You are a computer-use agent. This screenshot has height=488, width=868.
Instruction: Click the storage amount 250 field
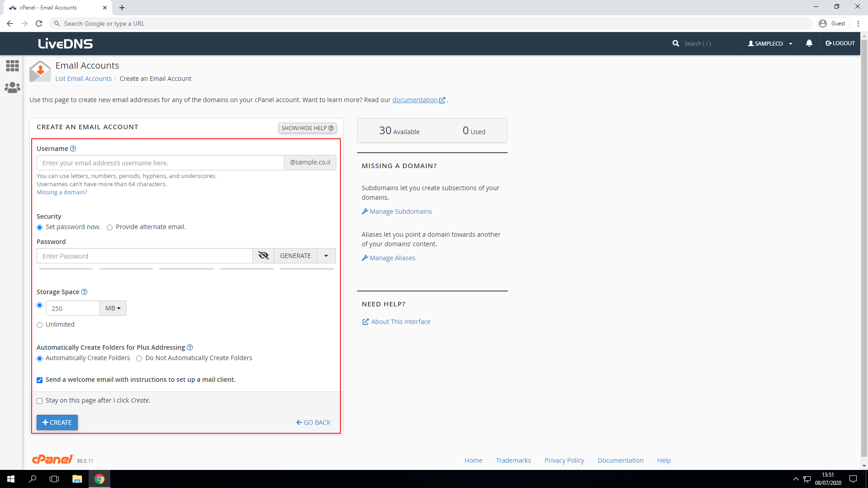pos(72,308)
